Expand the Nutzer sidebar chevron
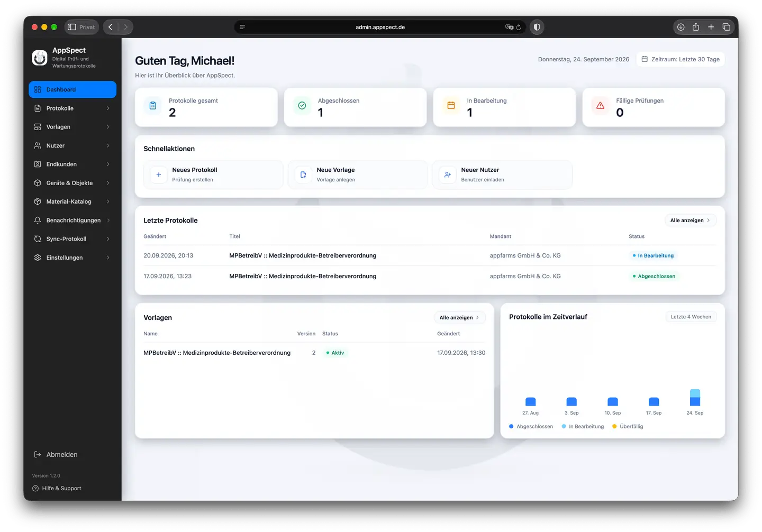762x532 pixels. click(x=108, y=145)
